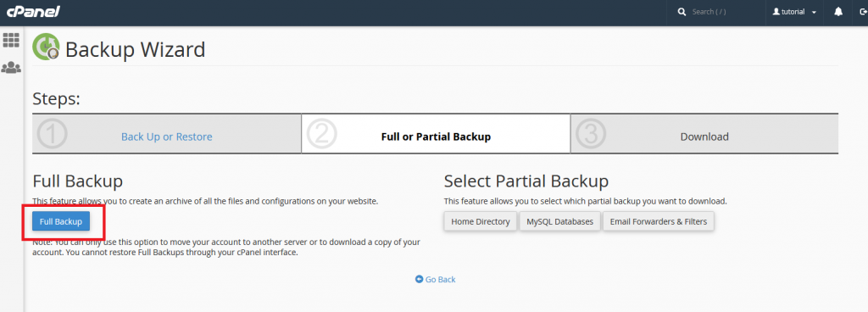Screen dimensions: 868x312
Task: Choose Email Forwarders & Filters backup
Action: click(658, 222)
